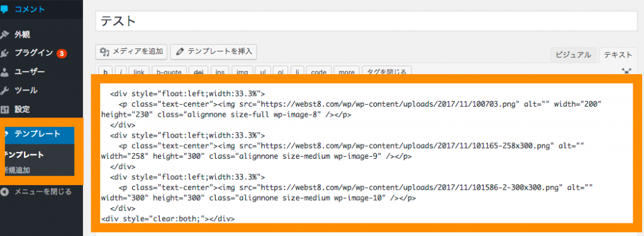
Task: Click the ol quicktag button
Action: point(280,71)
